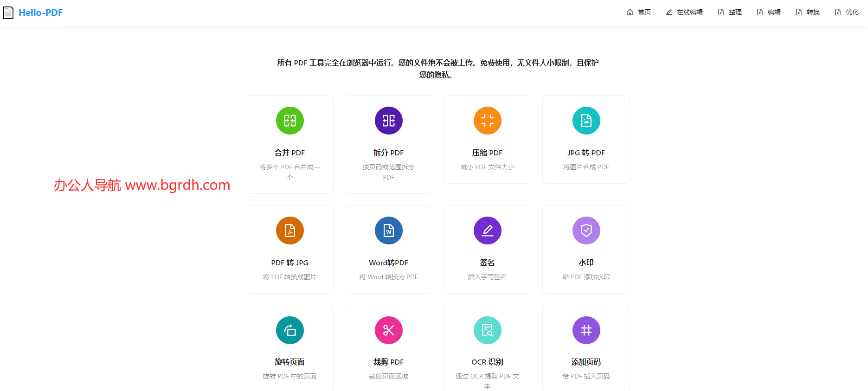This screenshot has height=391, width=868.
Task: Select the orange Compress PDF (压缩 PDF) icon
Action: 487,121
